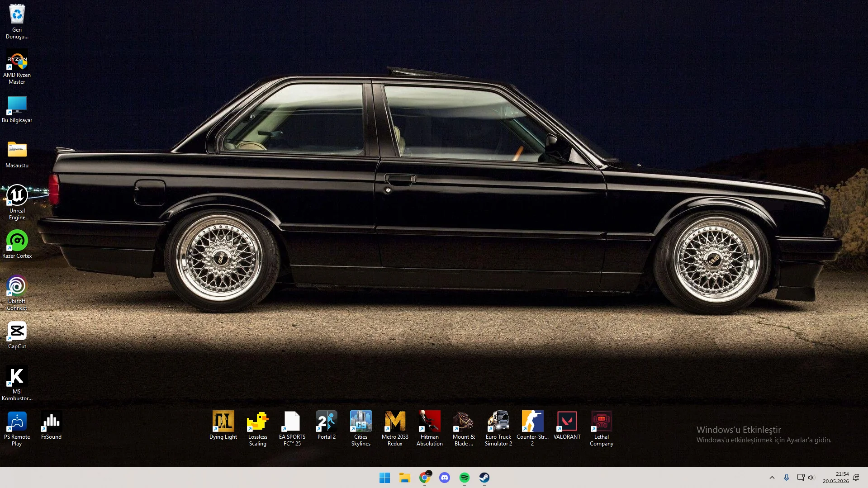Open File Explorer from the taskbar

(x=404, y=478)
